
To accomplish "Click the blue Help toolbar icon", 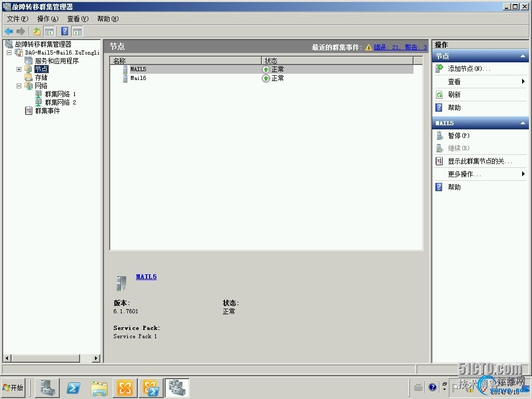I will (x=64, y=32).
